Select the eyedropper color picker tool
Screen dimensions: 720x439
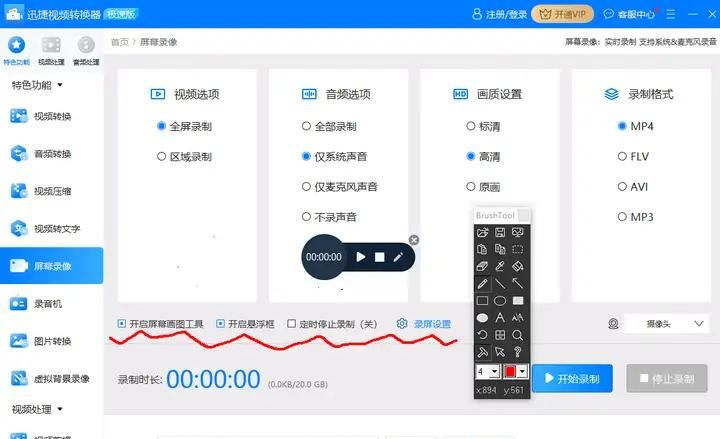click(x=500, y=266)
